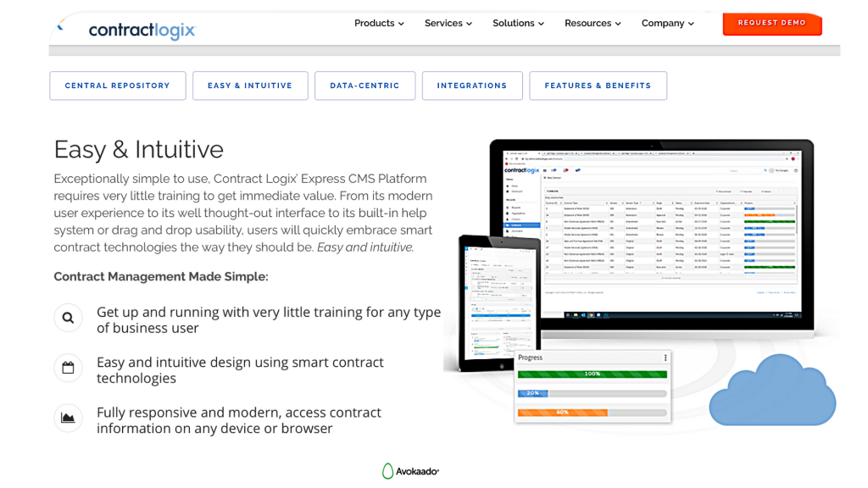Image resolution: width=868 pixels, height=488 pixels.
Task: Open the three-dot menu on the Progress widget
Action: (x=665, y=357)
